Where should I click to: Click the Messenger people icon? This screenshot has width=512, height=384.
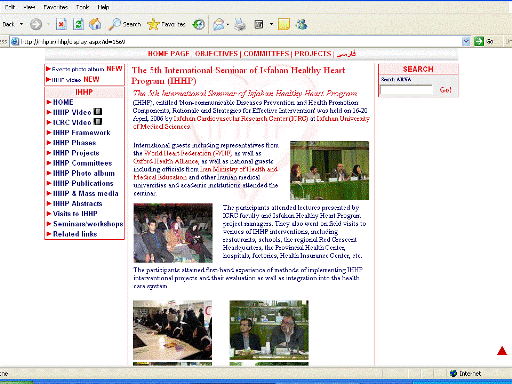(x=301, y=24)
